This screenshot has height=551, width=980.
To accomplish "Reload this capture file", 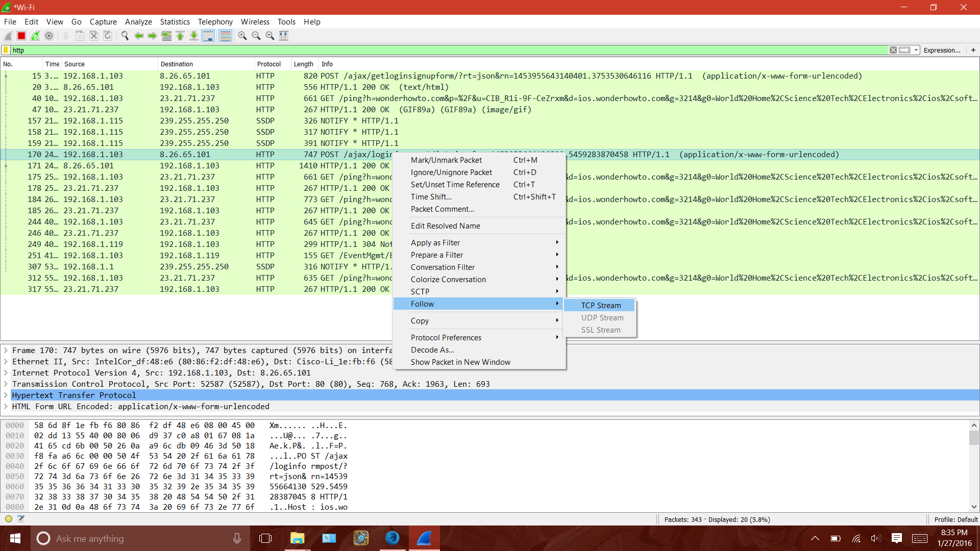I will coord(107,36).
